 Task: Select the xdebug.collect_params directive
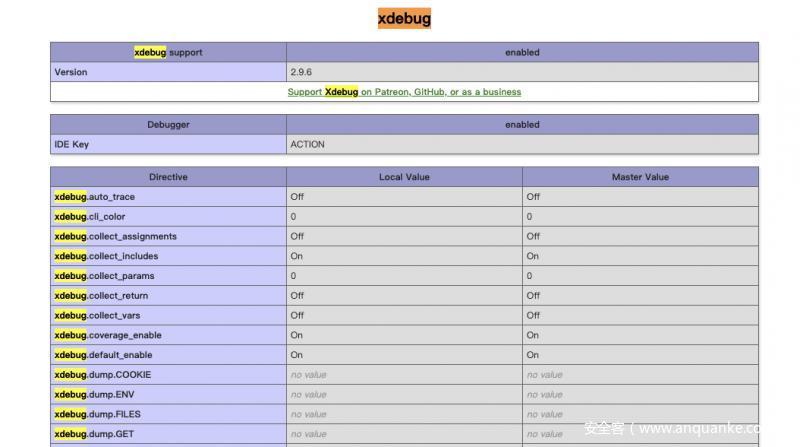click(x=168, y=276)
